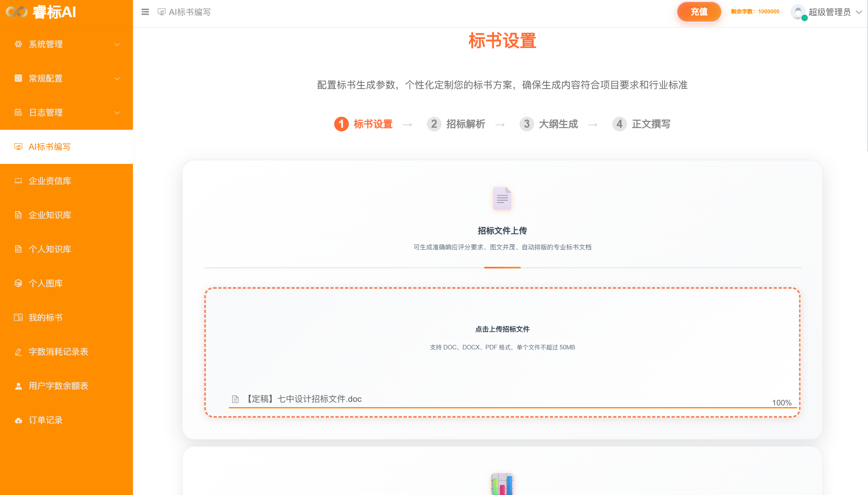Viewport: 868px width, 495px height.
Task: Click the uploaded doc file icon
Action: [x=235, y=399]
